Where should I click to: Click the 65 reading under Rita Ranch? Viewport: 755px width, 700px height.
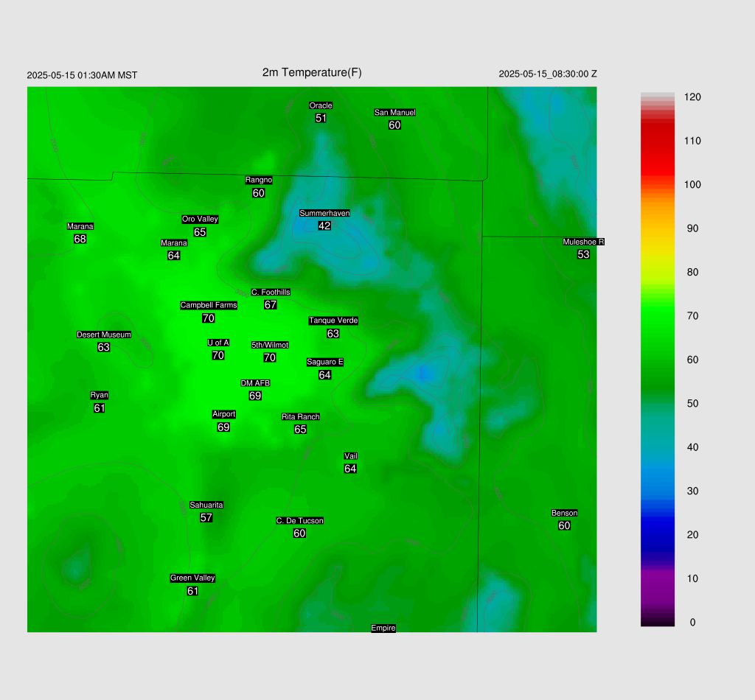(x=301, y=430)
